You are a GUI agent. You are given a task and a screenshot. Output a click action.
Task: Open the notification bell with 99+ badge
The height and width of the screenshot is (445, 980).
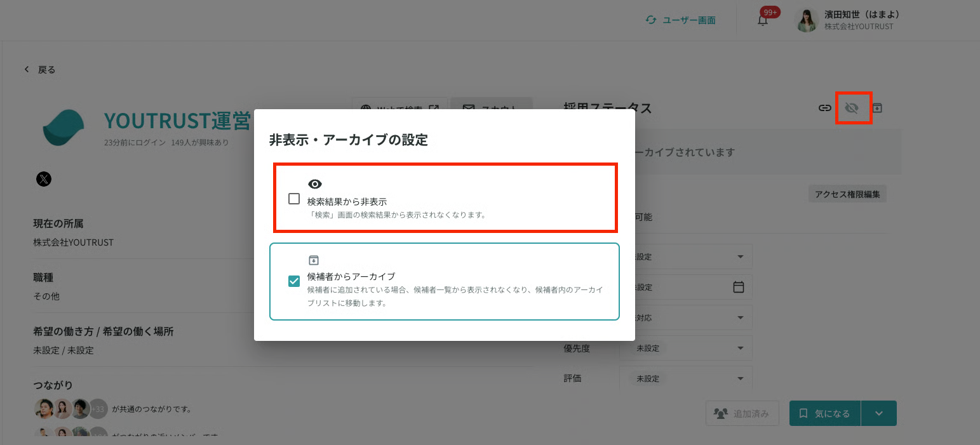tap(763, 20)
